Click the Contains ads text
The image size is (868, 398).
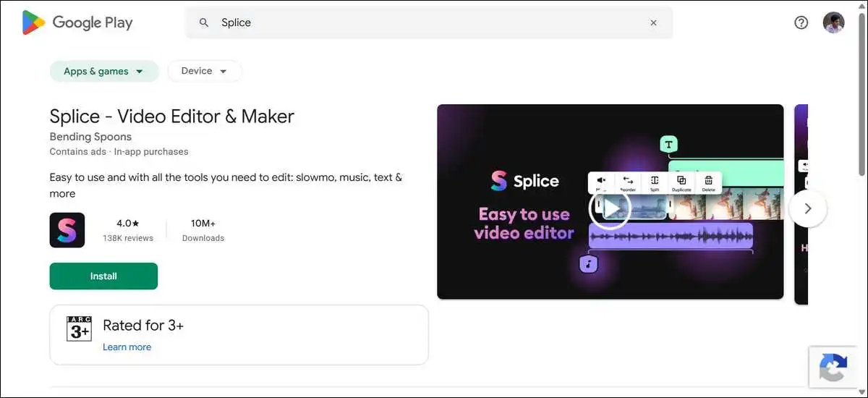pyautogui.click(x=77, y=152)
